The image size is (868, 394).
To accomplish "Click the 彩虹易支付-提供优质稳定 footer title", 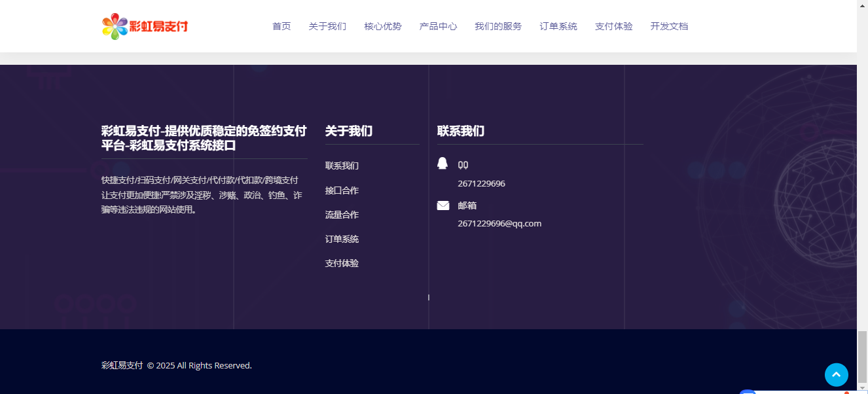I will point(204,138).
